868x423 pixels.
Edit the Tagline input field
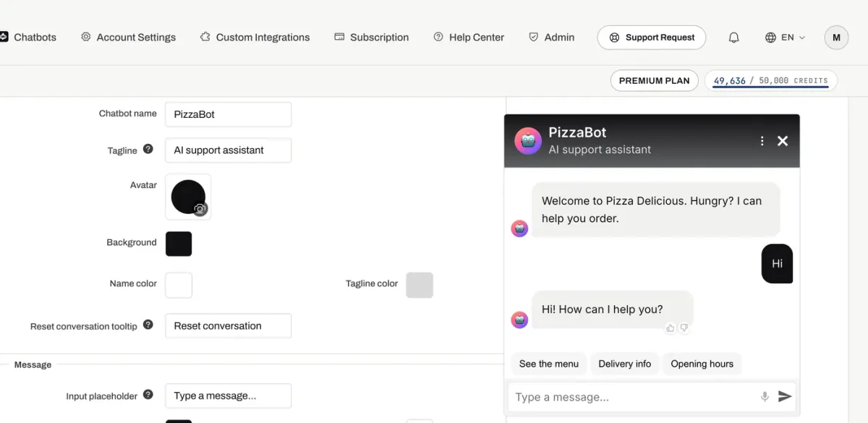click(228, 150)
